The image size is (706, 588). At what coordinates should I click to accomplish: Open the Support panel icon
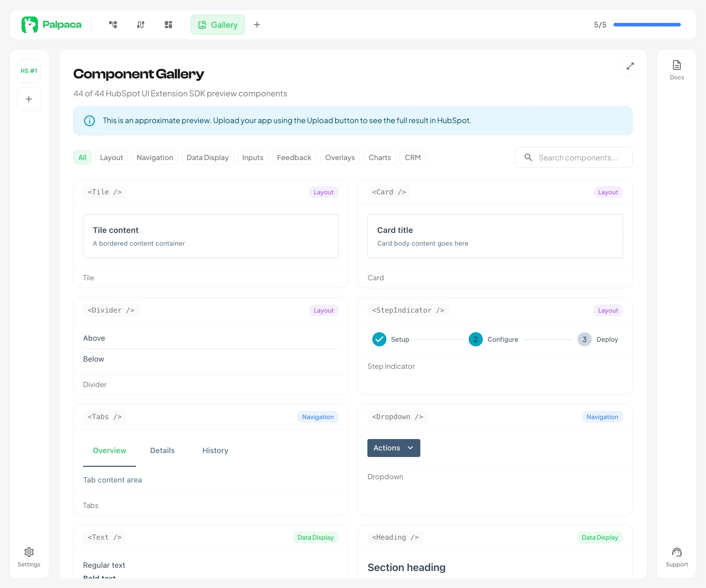click(677, 552)
